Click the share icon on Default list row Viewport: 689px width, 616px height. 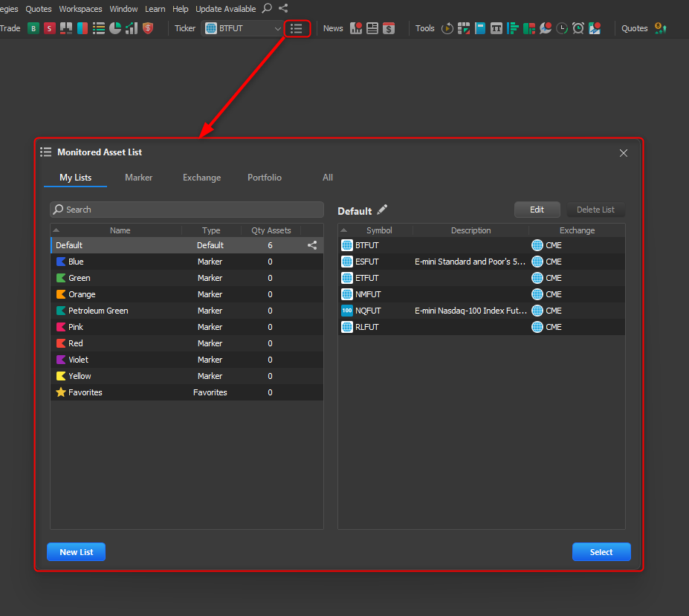pyautogui.click(x=312, y=245)
